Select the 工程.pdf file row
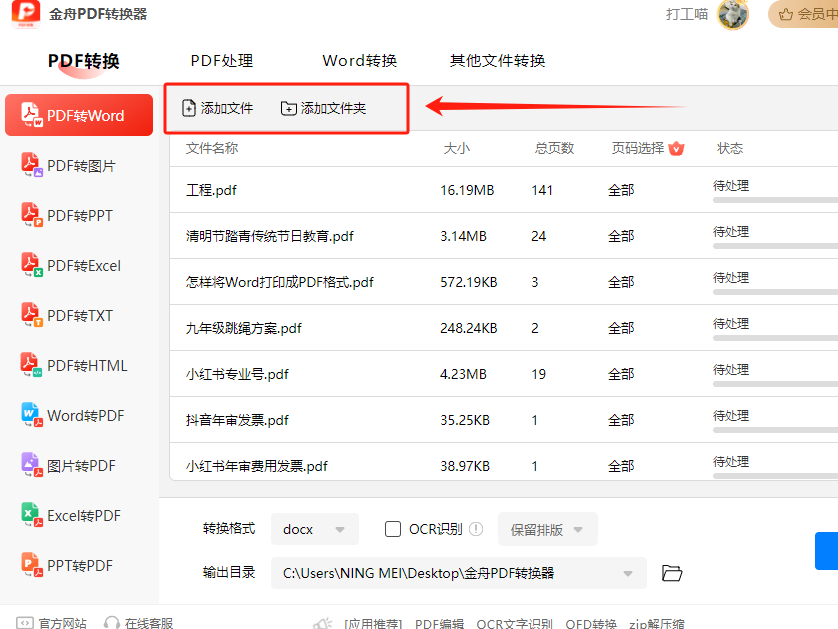 point(504,190)
